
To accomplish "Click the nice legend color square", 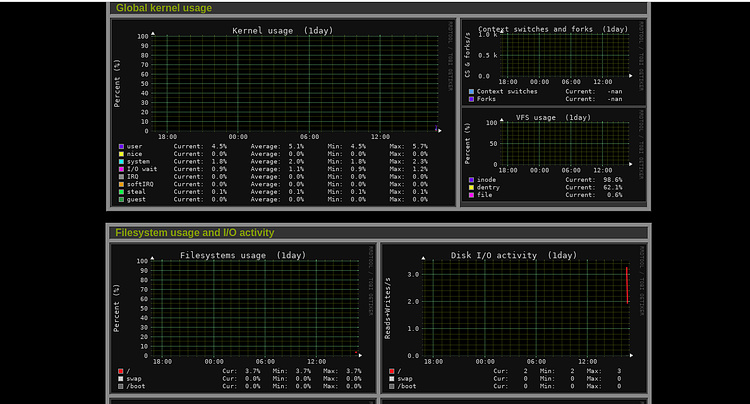I will (121, 154).
